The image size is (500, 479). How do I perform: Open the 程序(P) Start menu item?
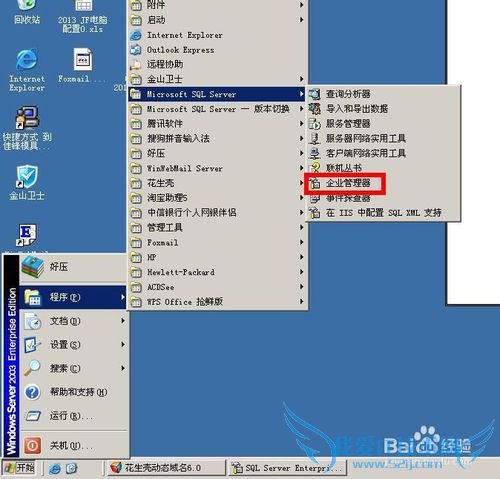(73, 297)
